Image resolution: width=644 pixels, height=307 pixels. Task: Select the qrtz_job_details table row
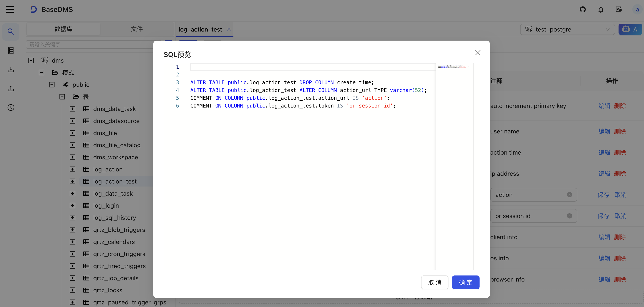point(115,278)
